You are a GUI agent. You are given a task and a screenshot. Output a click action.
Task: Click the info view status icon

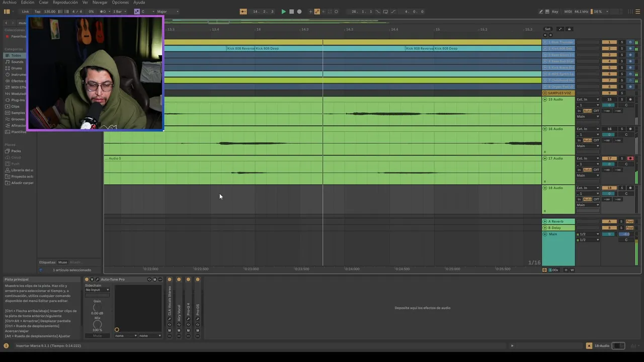pyautogui.click(x=6, y=346)
